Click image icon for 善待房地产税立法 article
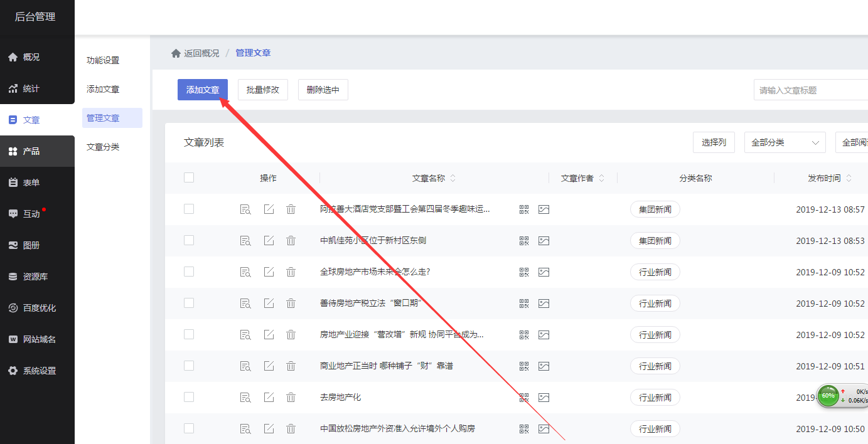The height and width of the screenshot is (444, 868). [544, 304]
